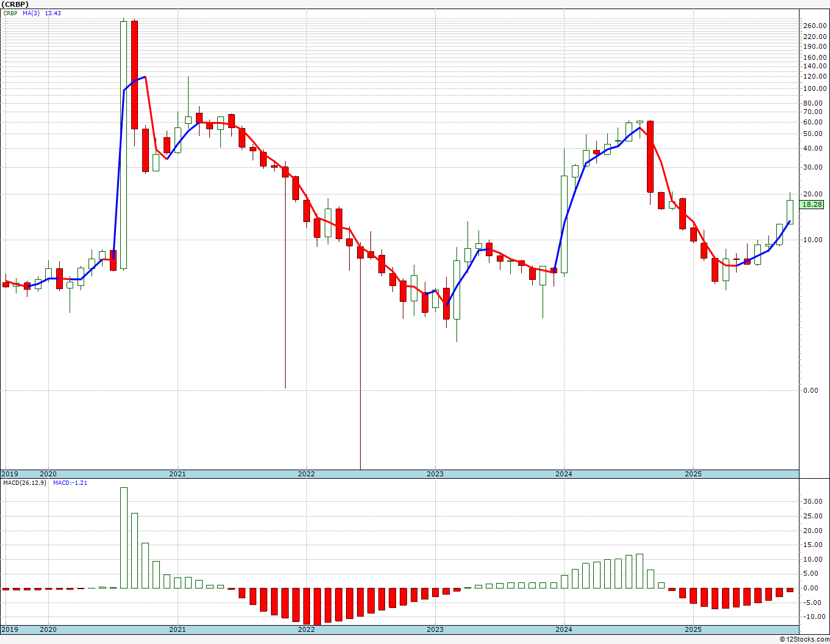The image size is (830, 644).
Task: Select the 260.00 price axis label
Action: pos(814,26)
